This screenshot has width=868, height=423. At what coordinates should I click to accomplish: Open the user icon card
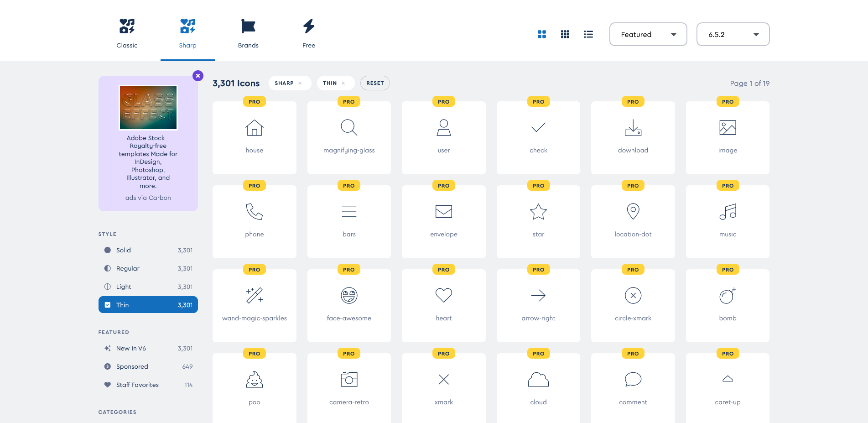coord(443,137)
